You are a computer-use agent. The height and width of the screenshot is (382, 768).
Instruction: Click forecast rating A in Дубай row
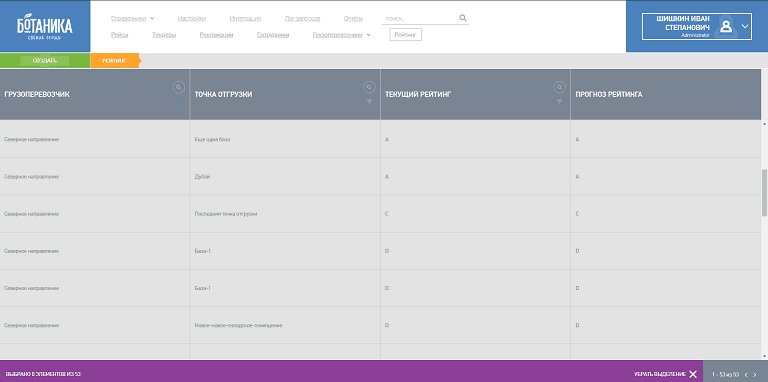coord(577,177)
